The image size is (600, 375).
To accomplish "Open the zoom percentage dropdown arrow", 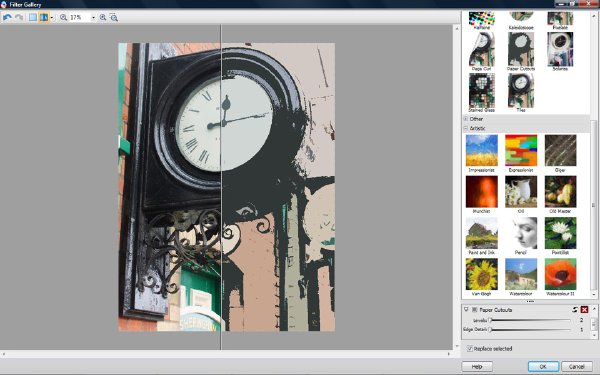I will [93, 18].
